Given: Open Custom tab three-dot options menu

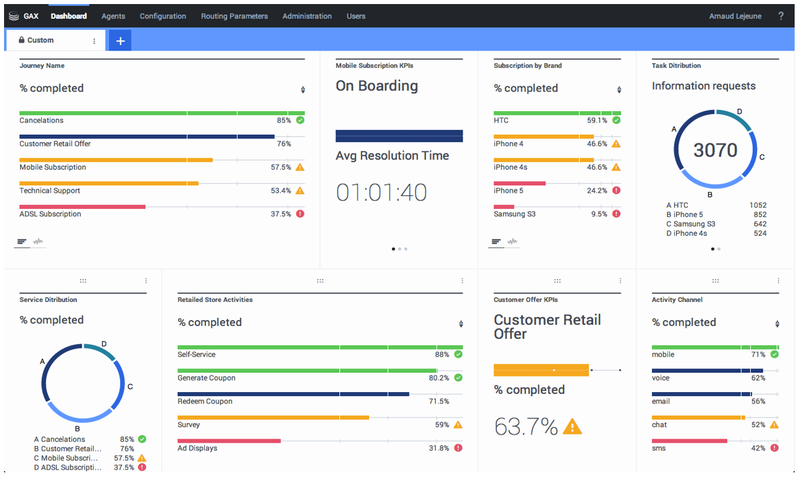Looking at the screenshot, I should tap(94, 41).
